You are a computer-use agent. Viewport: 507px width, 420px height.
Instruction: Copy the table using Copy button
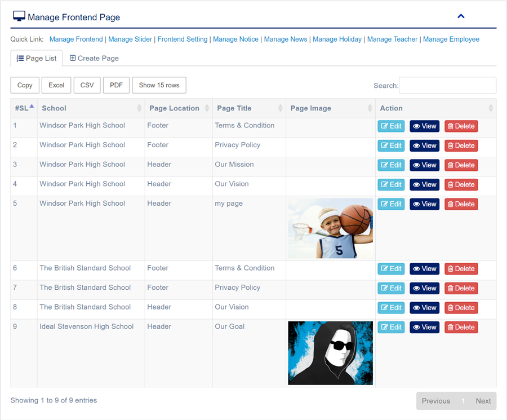tap(25, 85)
